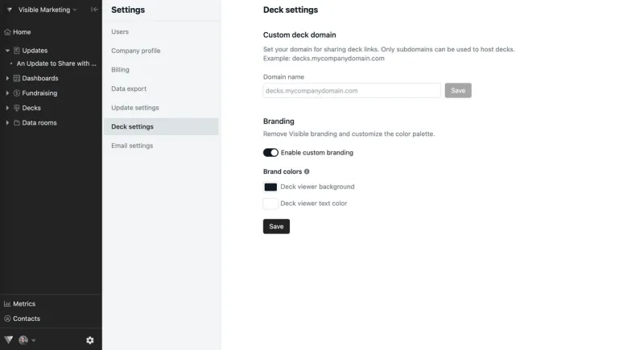Expand the Dashboards tree section
Image resolution: width=644 pixels, height=350 pixels.
pyautogui.click(x=7, y=79)
